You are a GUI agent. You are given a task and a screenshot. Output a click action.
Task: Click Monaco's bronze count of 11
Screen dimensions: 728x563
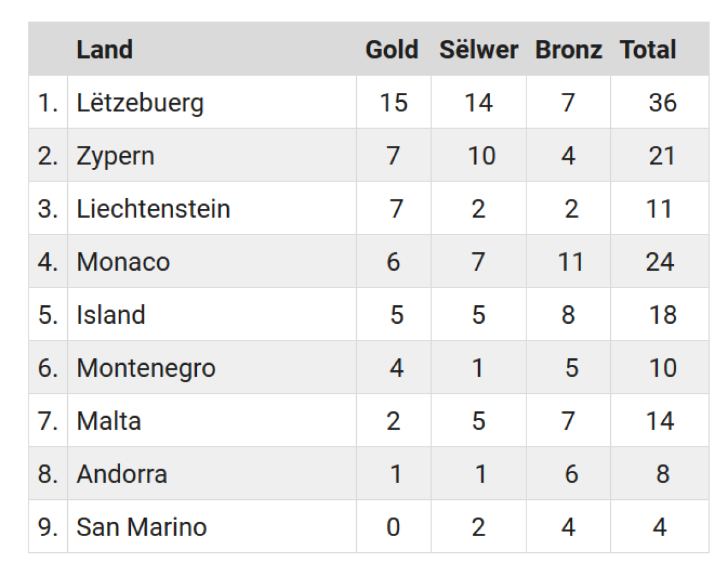570,262
